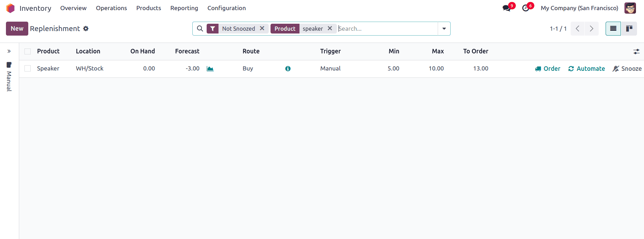
Task: Focus the Search input field
Action: click(x=387, y=29)
